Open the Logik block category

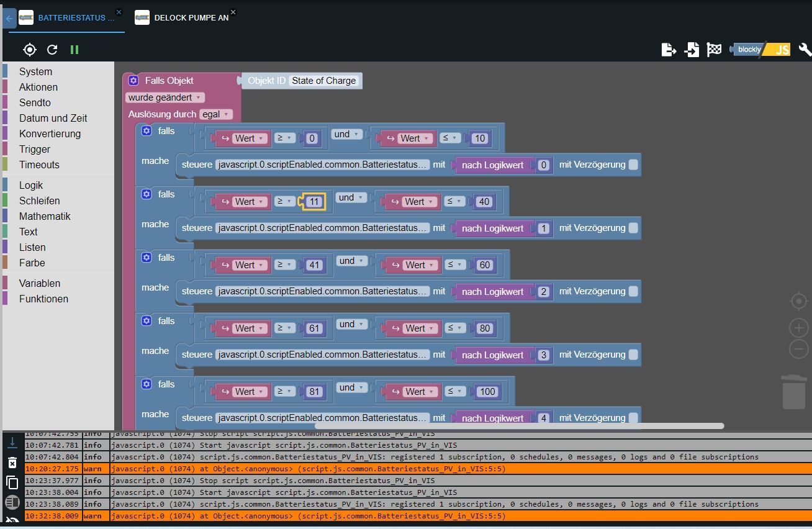[x=31, y=185]
